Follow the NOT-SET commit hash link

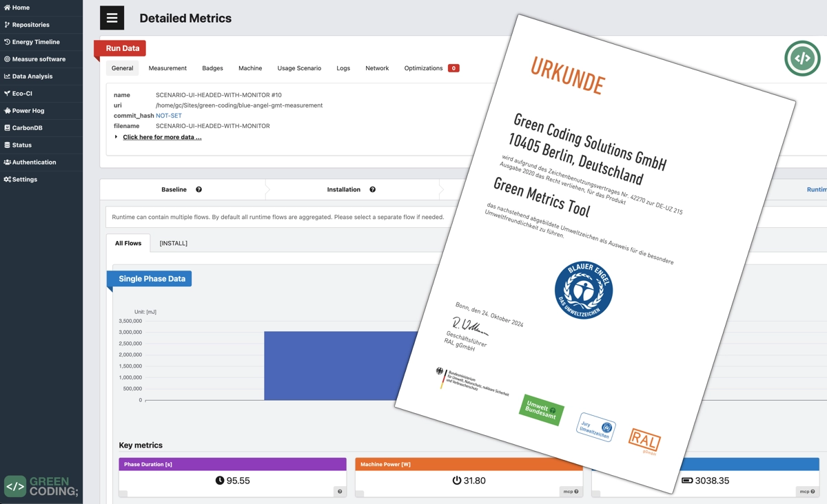click(169, 116)
